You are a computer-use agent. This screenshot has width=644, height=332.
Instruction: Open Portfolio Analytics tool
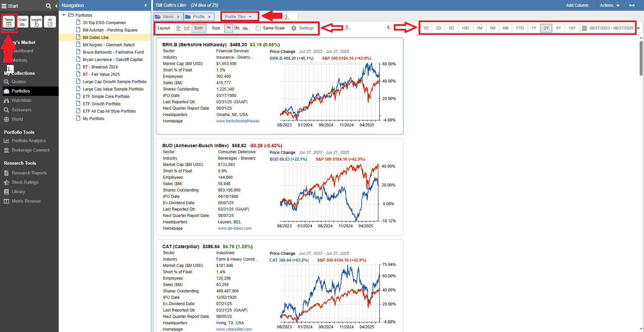coord(29,141)
